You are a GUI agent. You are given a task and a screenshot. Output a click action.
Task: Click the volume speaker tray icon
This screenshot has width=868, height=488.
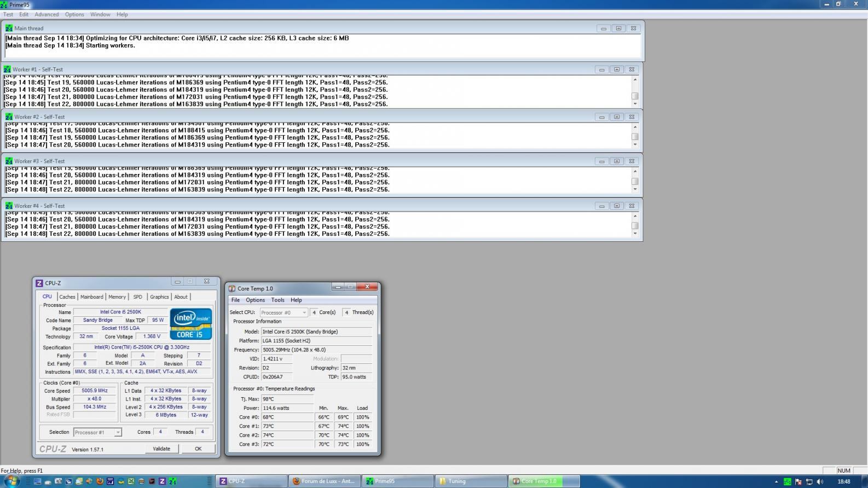(x=820, y=481)
